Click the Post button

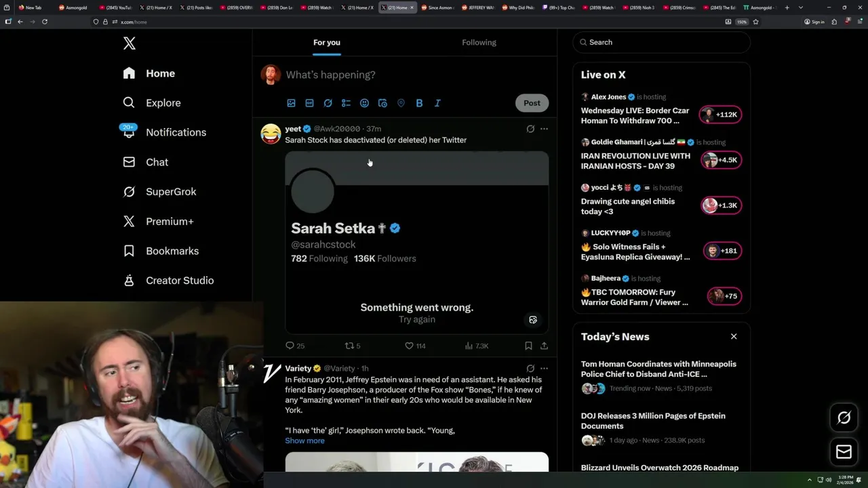click(x=532, y=103)
